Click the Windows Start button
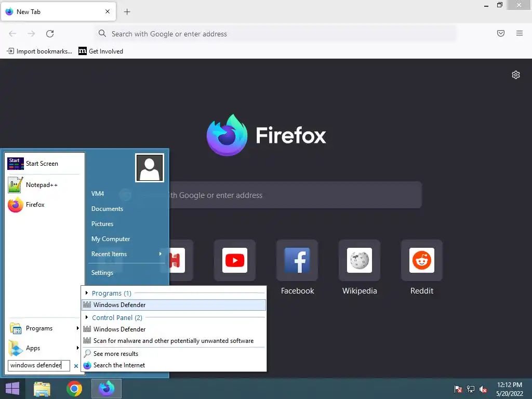 12,389
